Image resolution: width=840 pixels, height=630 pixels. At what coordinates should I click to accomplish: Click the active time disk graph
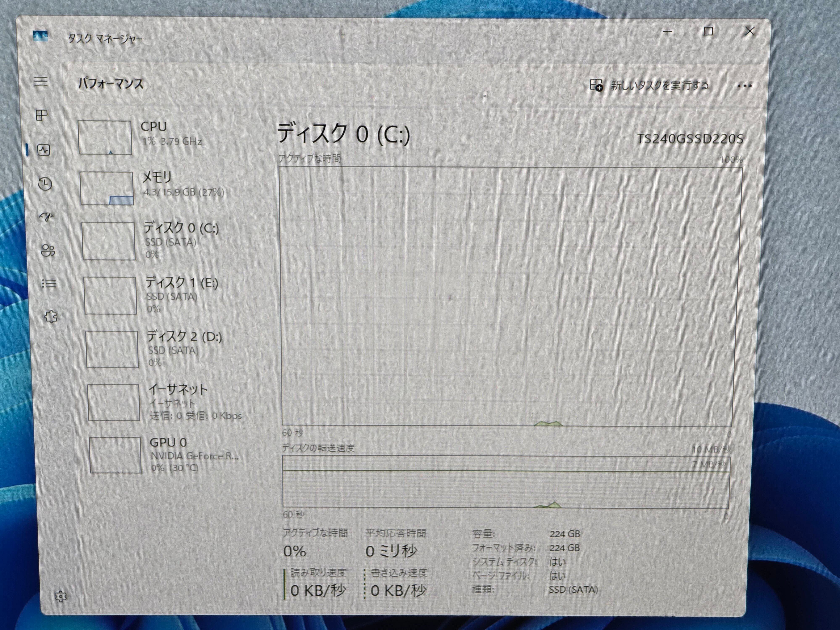pos(511,296)
